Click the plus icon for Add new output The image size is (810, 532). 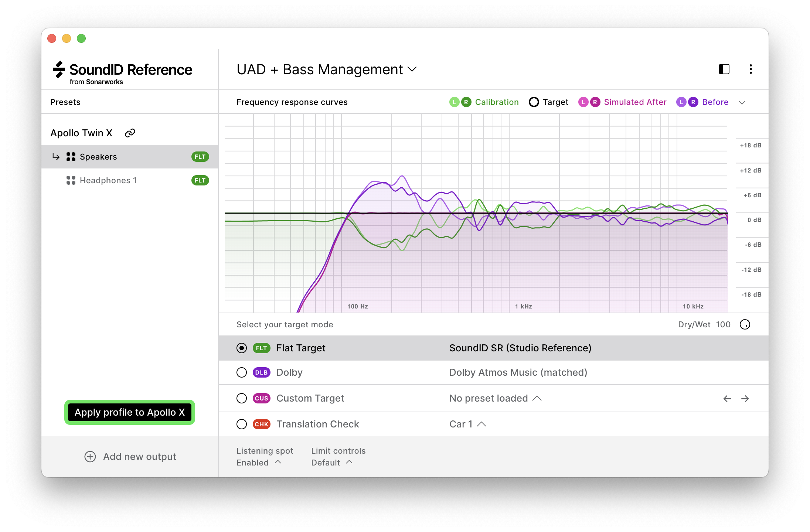90,457
